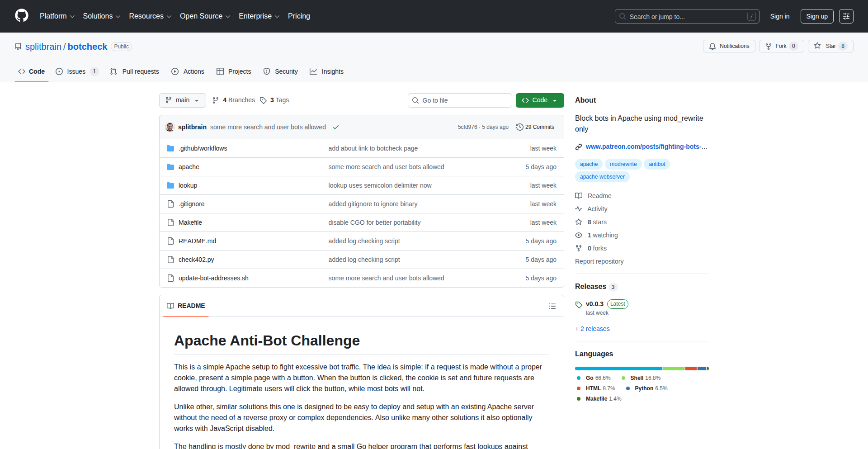Click the HTML segment of languages bar
This screenshot has height=449, width=868.
click(691, 369)
